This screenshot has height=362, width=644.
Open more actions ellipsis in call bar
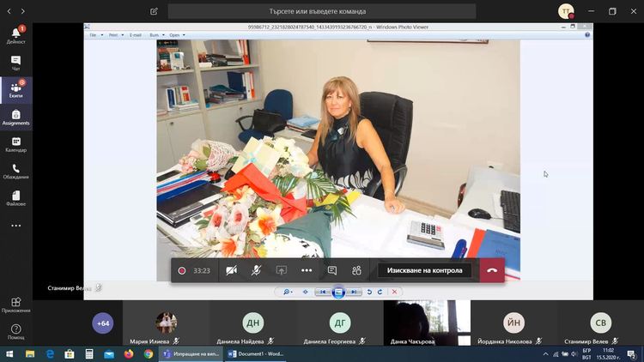[307, 270]
